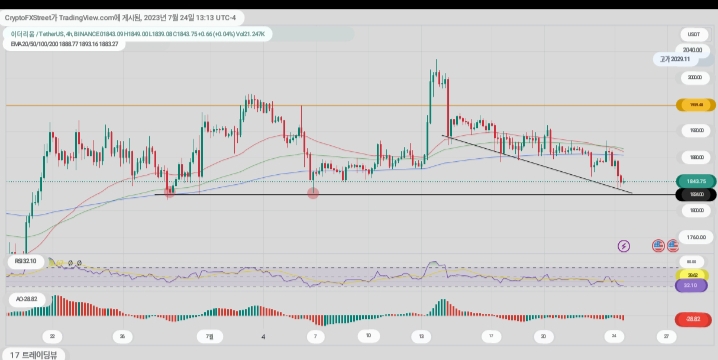The width and height of the screenshot is (718, 360).
Task: Click the 1800.00 price axis label
Action: click(x=695, y=210)
